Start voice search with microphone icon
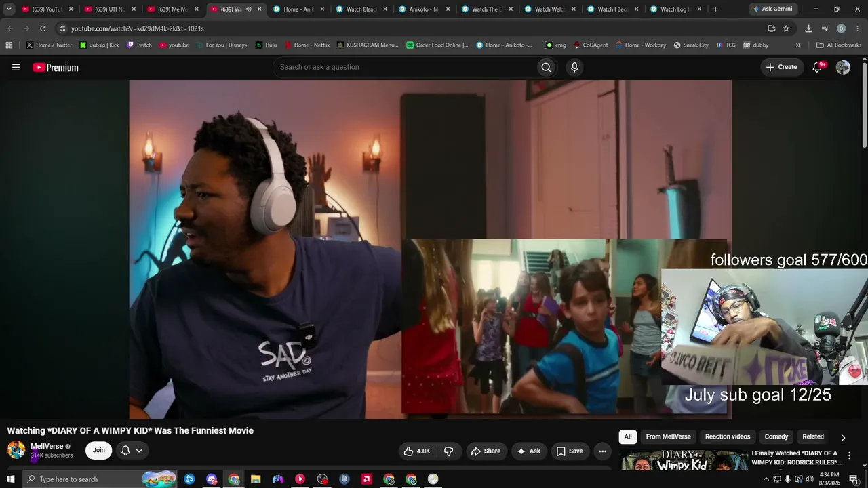 pos(574,67)
